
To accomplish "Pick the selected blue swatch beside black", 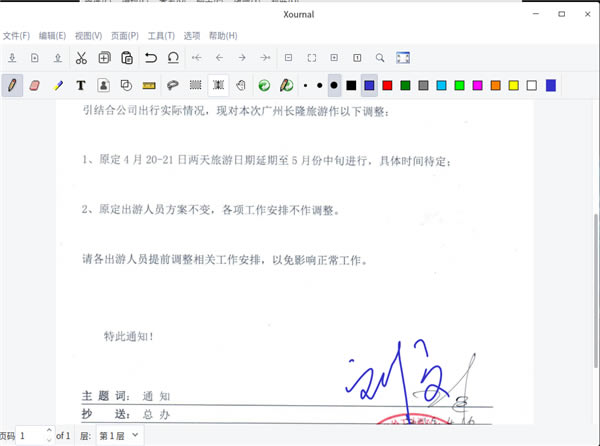I will pos(369,85).
